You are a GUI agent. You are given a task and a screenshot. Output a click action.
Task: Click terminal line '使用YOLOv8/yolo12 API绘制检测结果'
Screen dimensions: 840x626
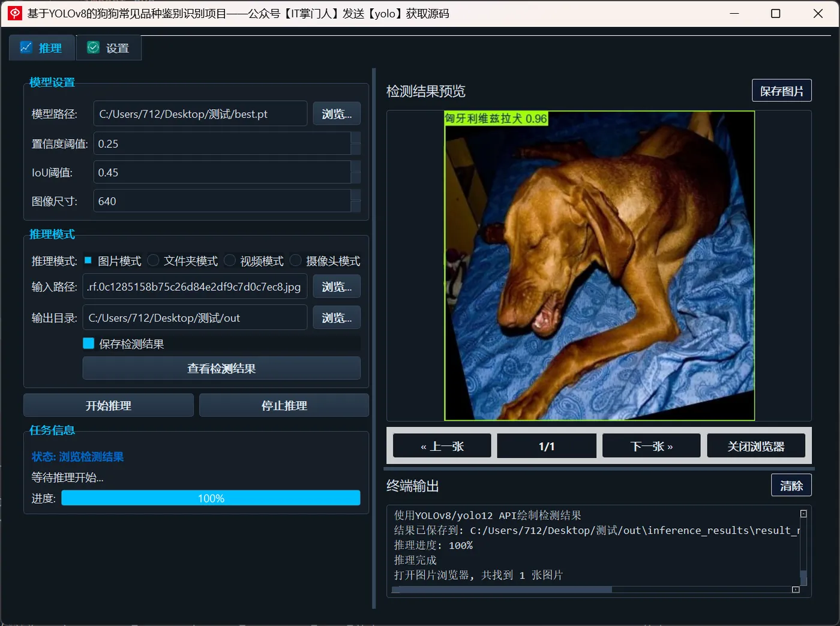[x=487, y=516]
